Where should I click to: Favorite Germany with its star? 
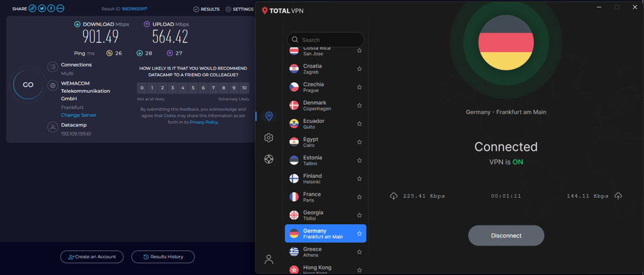359,234
